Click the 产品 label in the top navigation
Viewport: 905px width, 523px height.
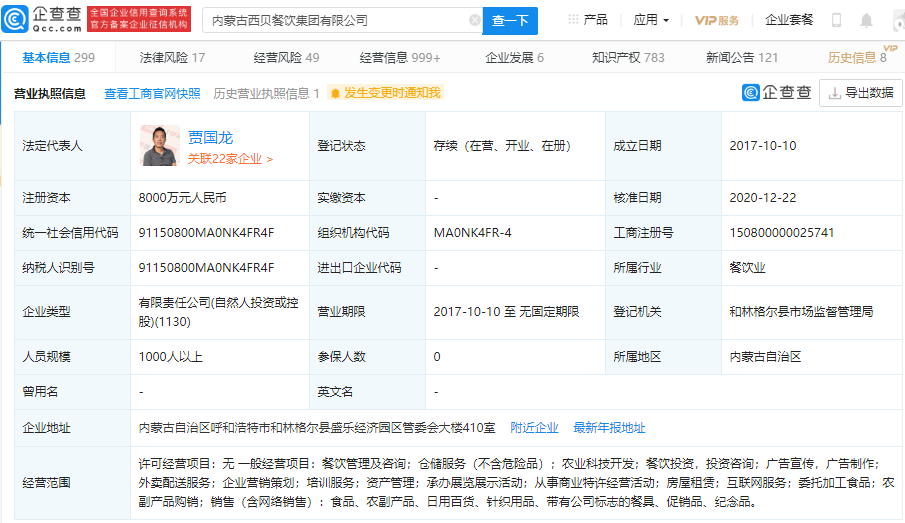(595, 20)
